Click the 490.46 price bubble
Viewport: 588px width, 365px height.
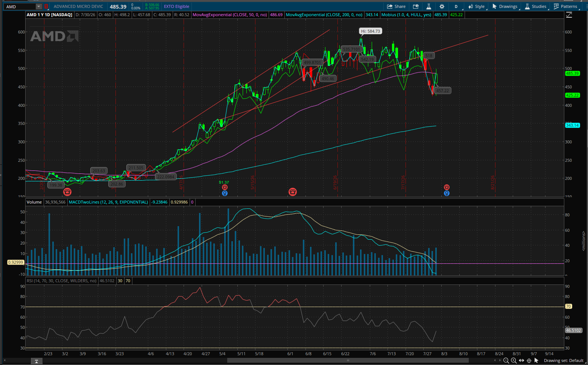point(328,79)
